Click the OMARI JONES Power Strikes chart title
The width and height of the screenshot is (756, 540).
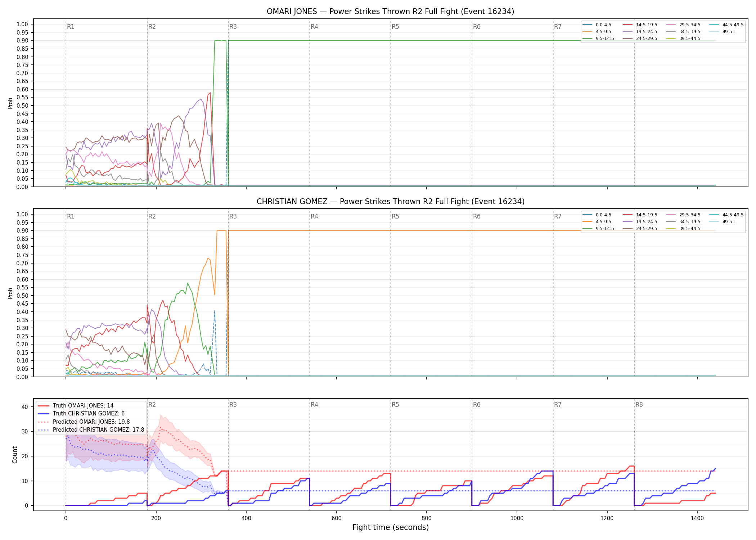(390, 12)
